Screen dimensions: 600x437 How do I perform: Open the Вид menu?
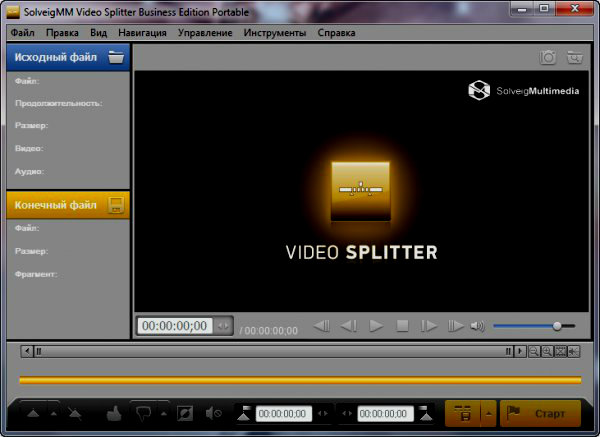click(x=98, y=33)
